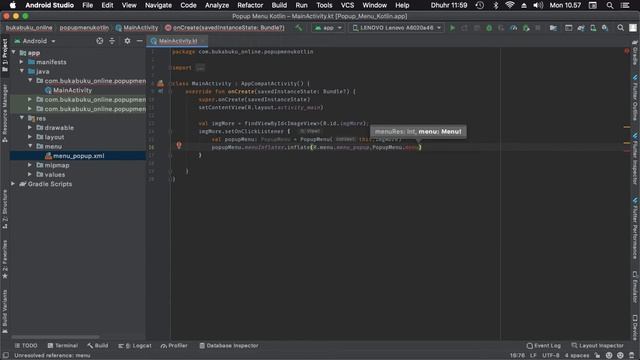The image size is (640, 360).
Task: Toggle the Emulator side panel
Action: click(x=635, y=287)
